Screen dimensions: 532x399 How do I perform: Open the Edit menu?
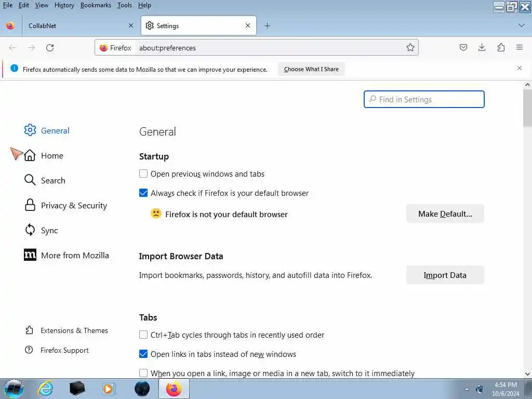pyautogui.click(x=23, y=5)
